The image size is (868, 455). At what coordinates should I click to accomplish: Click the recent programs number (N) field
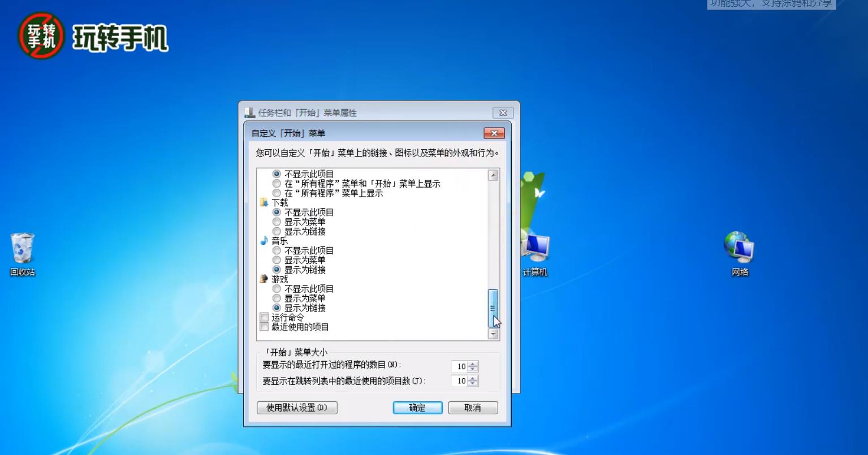pyautogui.click(x=460, y=366)
